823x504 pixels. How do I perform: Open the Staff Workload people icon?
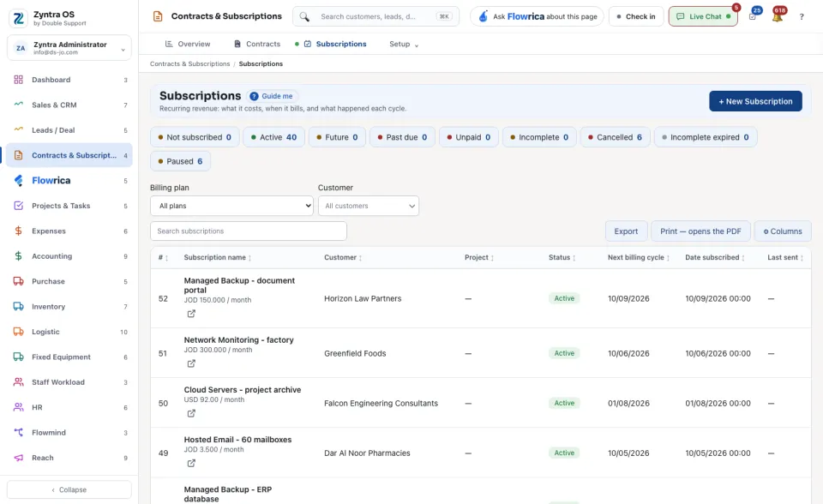[x=18, y=381]
